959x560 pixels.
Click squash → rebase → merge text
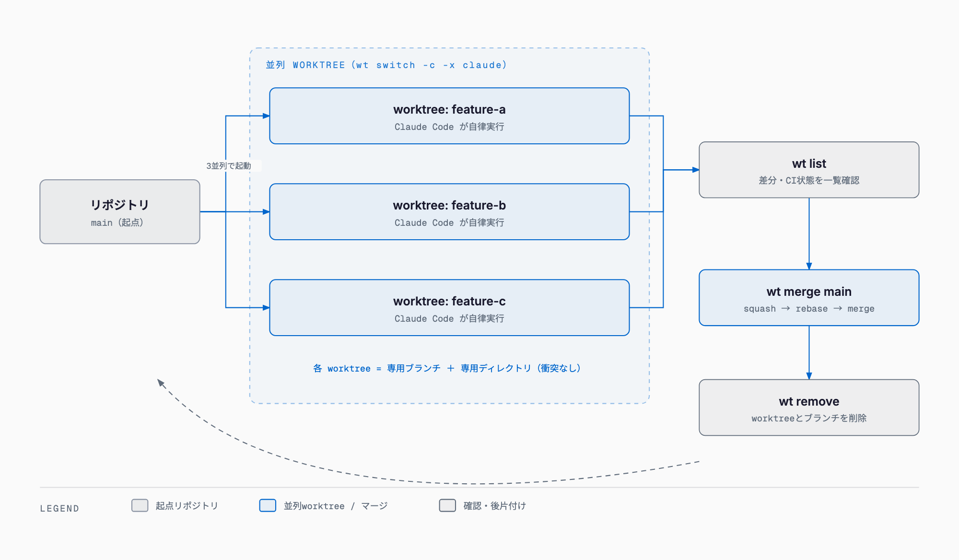point(809,309)
